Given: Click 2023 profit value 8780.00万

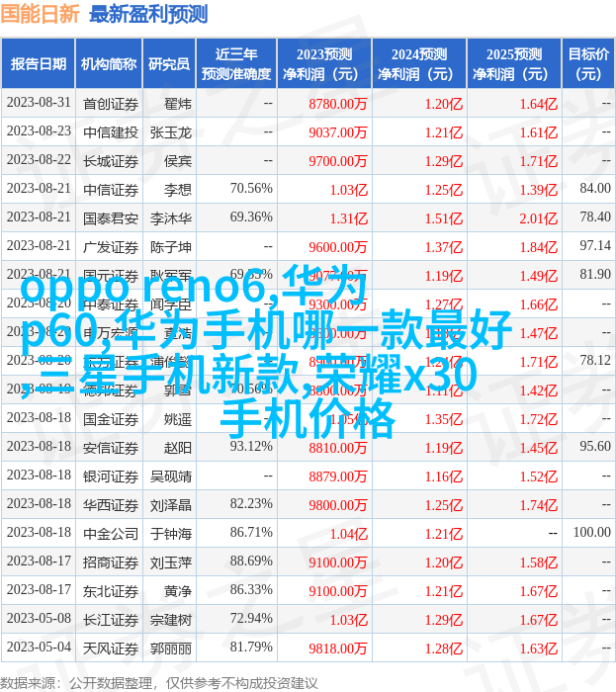Looking at the screenshot, I should (338, 104).
